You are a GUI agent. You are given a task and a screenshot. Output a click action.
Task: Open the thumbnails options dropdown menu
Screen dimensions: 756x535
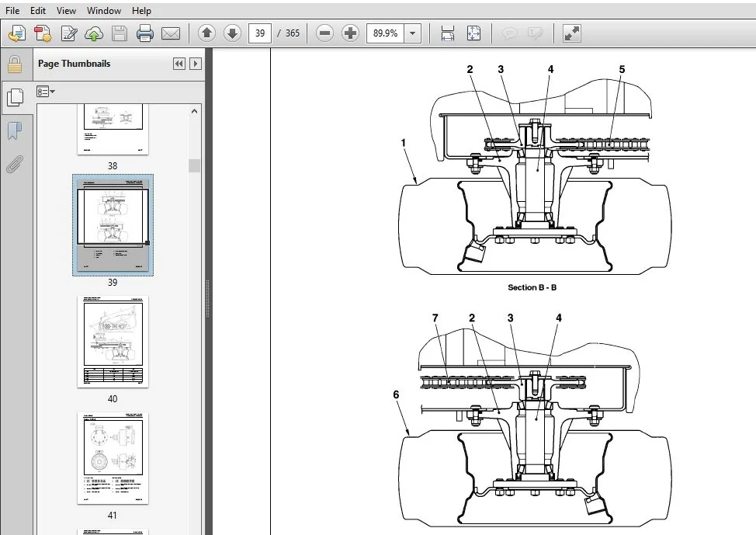click(x=46, y=92)
